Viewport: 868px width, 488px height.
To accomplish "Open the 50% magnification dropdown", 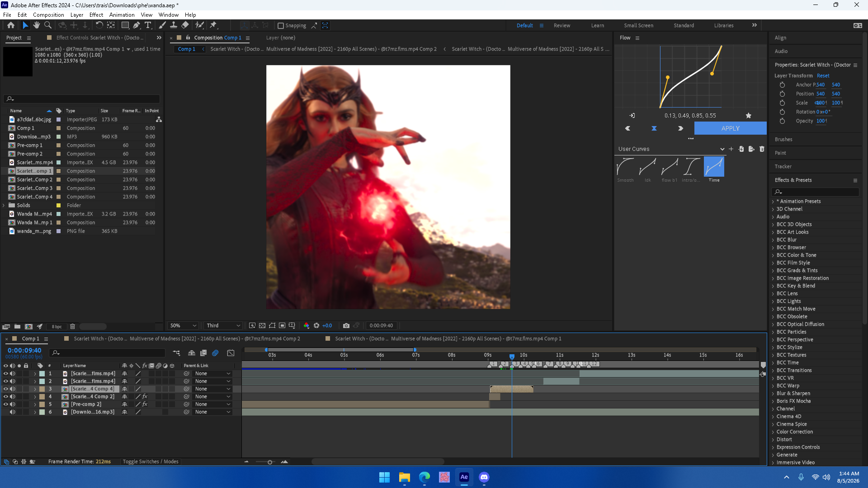I will coord(183,325).
